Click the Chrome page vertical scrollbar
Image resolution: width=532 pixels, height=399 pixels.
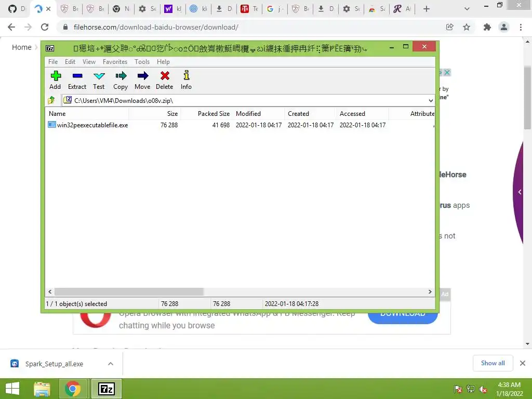pyautogui.click(x=527, y=98)
